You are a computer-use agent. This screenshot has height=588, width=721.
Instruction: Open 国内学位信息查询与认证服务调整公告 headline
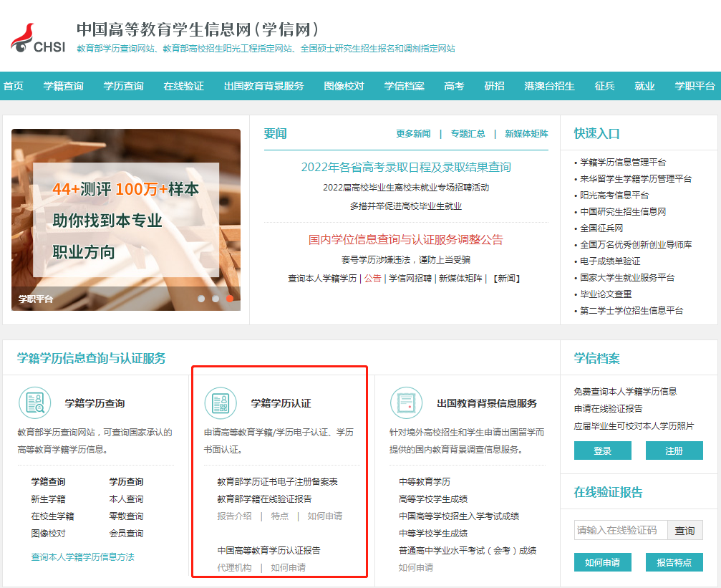[x=406, y=240]
